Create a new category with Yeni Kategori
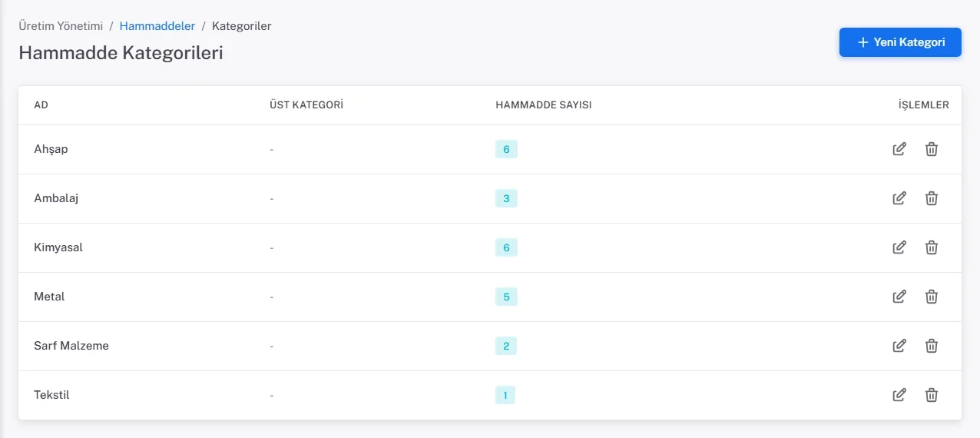The width and height of the screenshot is (980, 438). click(900, 42)
